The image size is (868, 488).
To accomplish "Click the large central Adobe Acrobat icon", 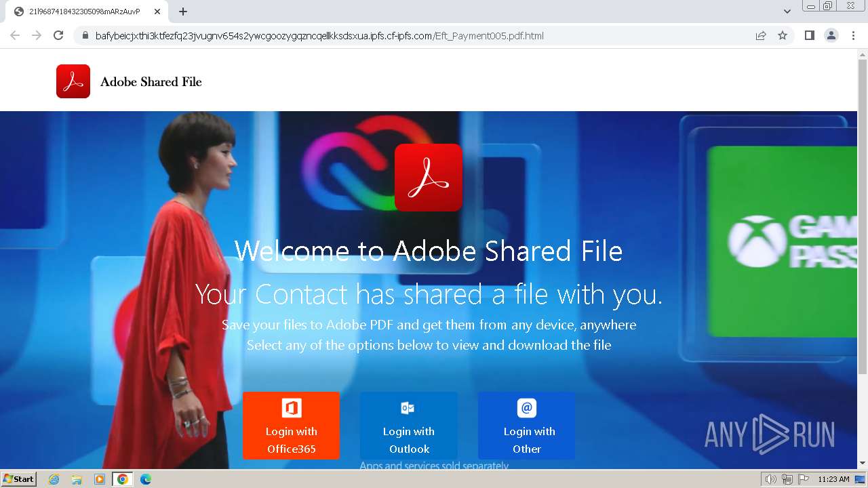I will pyautogui.click(x=429, y=178).
